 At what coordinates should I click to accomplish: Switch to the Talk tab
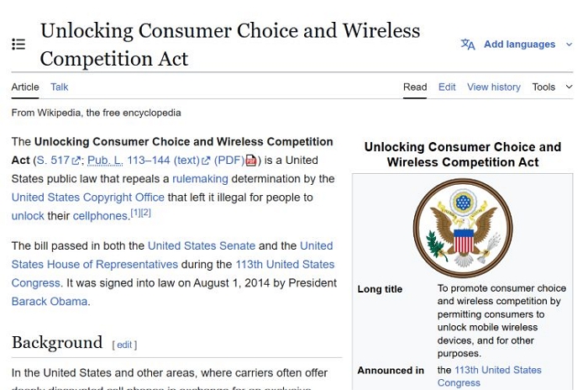pyautogui.click(x=59, y=87)
